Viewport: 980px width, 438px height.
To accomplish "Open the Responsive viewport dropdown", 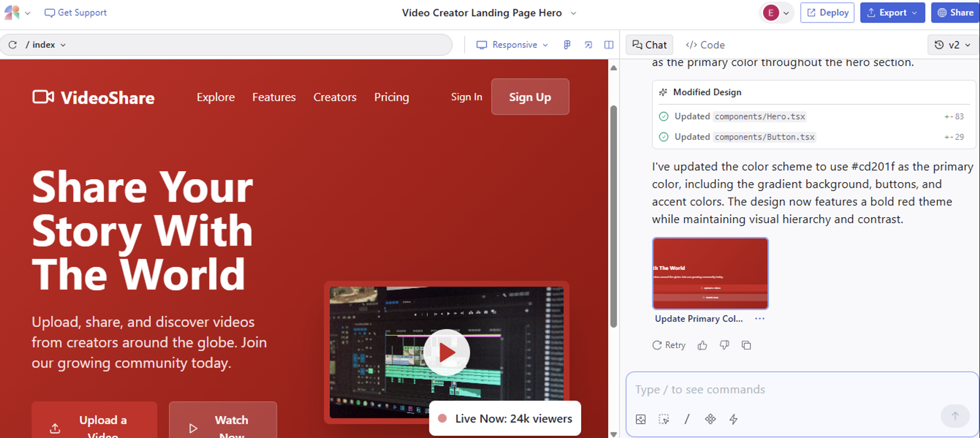I will click(512, 45).
